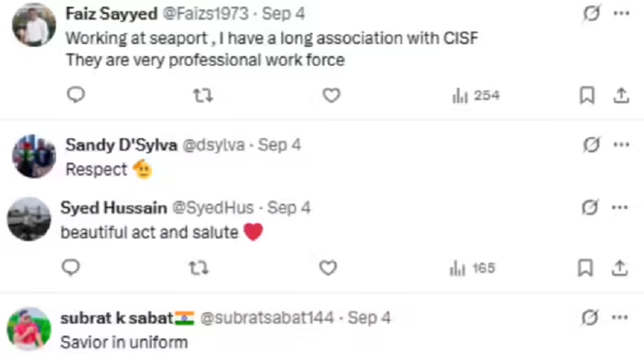
Task: Reply to Syed Hussain's tweet
Action: (71, 267)
